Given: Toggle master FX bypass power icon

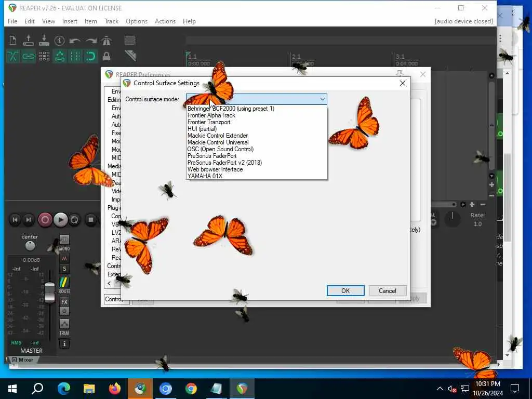Looking at the screenshot, I should click(x=64, y=311).
